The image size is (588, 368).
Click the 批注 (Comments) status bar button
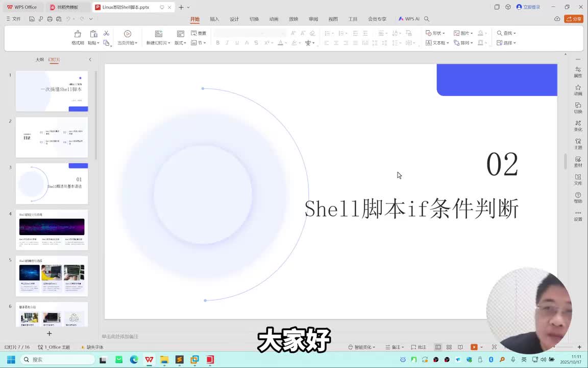[419, 347]
